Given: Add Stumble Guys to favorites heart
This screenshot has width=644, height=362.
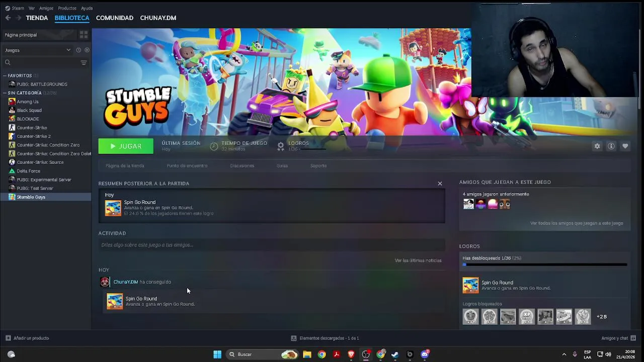Looking at the screenshot, I should point(625,146).
